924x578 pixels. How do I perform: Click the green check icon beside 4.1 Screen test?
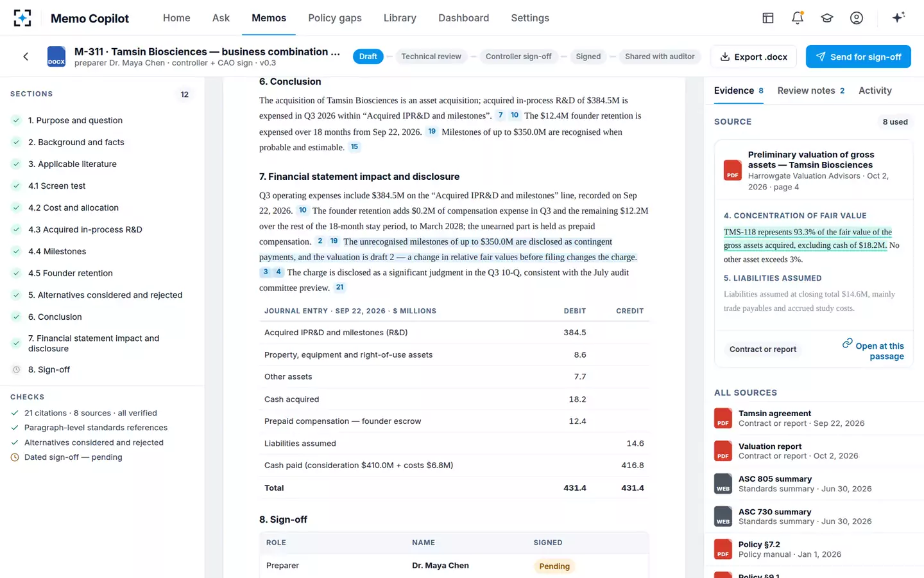coord(17,186)
